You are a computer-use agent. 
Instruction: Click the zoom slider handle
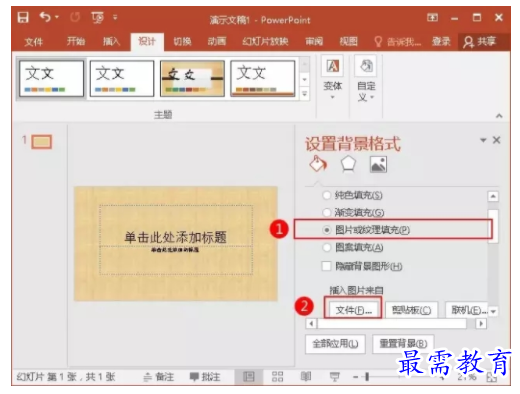[367, 377]
